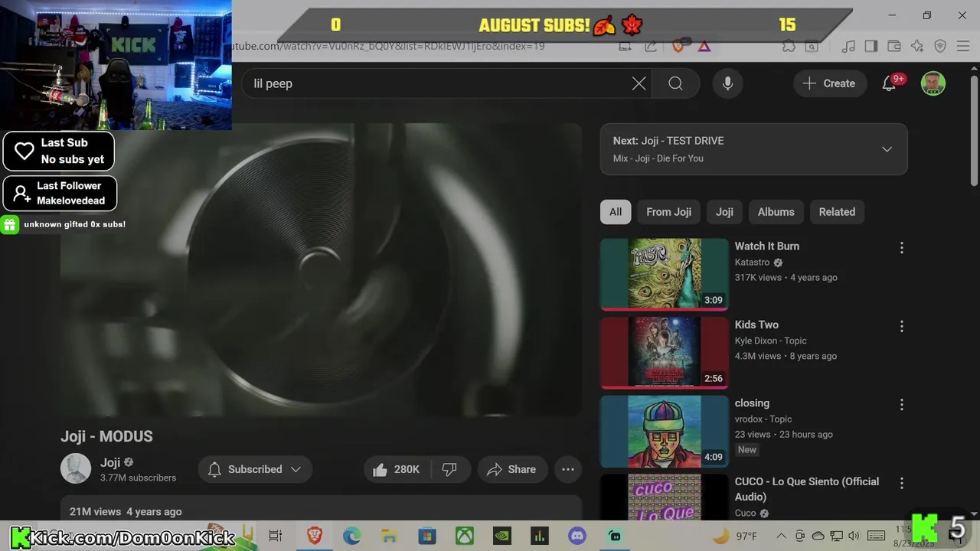
Task: Click the browser address bar URL
Action: click(389, 46)
